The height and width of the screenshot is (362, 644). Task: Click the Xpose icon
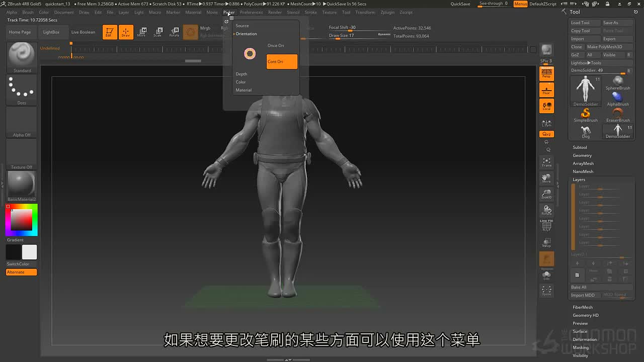tap(546, 291)
